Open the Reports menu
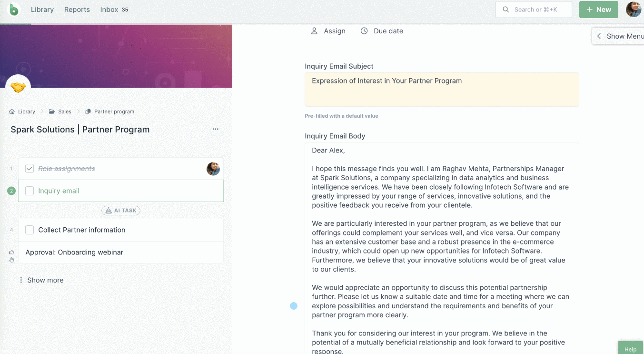This screenshot has width=644, height=354. point(77,10)
